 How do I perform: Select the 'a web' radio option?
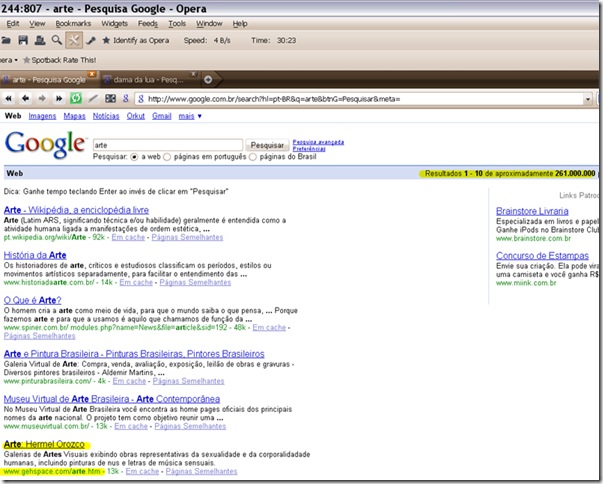(134, 157)
